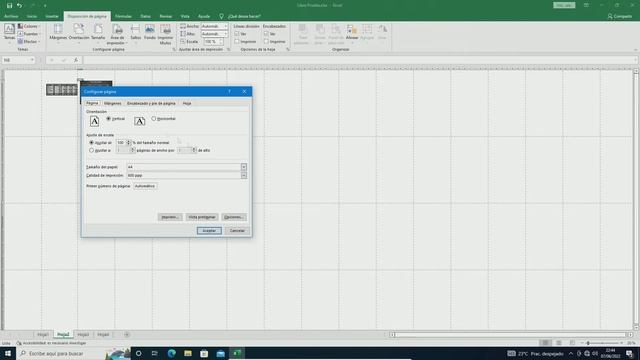Open the Tamaño del papel dropdown

[244, 167]
